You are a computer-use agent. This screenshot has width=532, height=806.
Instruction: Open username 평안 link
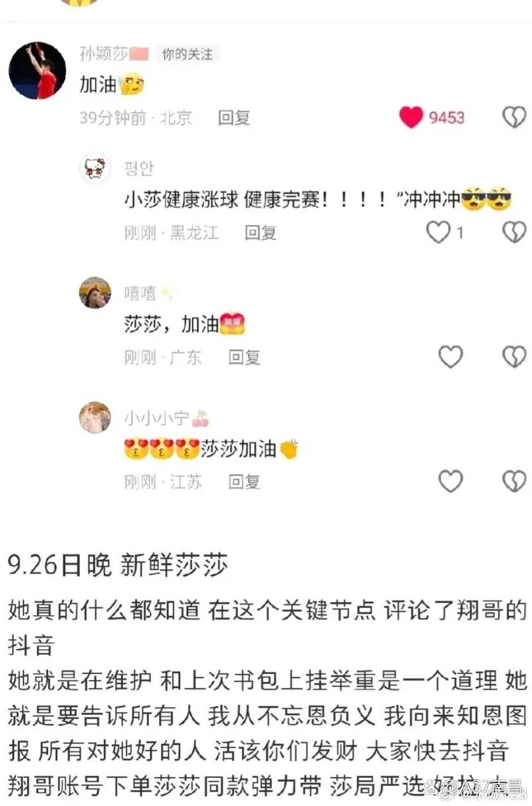pos(139,168)
